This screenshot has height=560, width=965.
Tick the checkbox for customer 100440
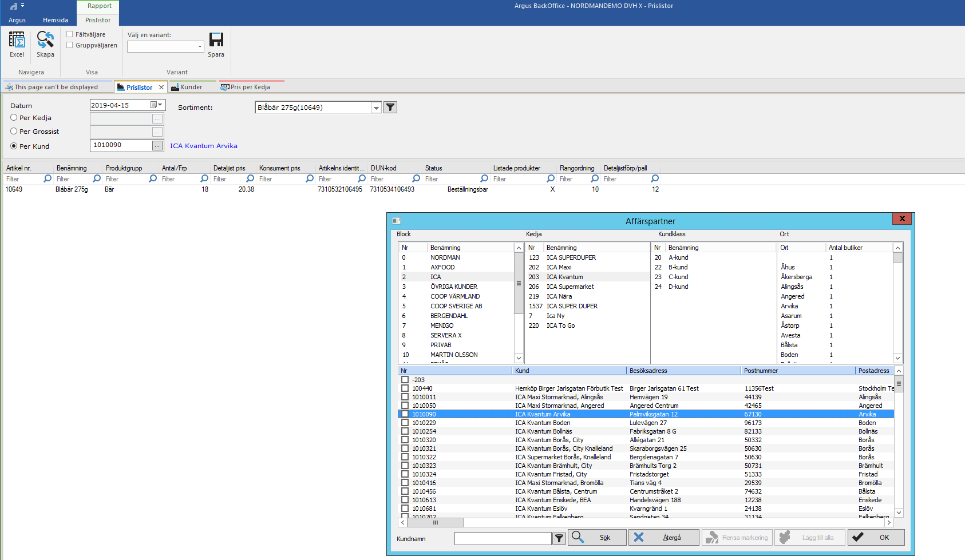click(405, 388)
